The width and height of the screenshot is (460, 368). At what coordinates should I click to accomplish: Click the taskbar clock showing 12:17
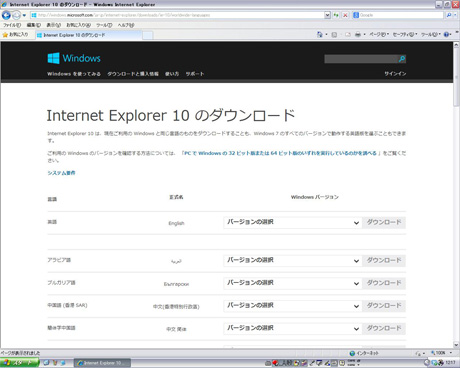pyautogui.click(x=450, y=362)
